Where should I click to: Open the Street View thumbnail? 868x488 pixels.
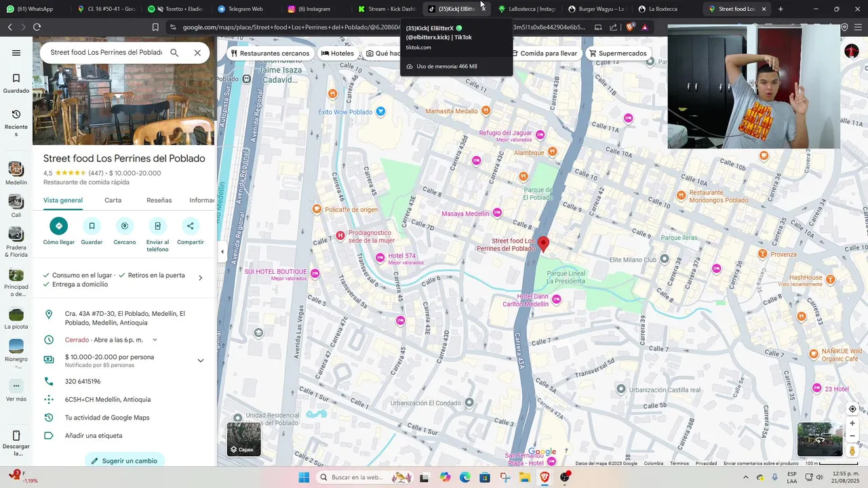(820, 439)
